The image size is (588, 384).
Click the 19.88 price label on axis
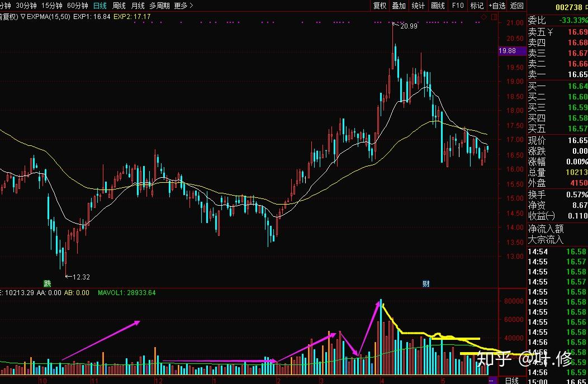pos(508,51)
